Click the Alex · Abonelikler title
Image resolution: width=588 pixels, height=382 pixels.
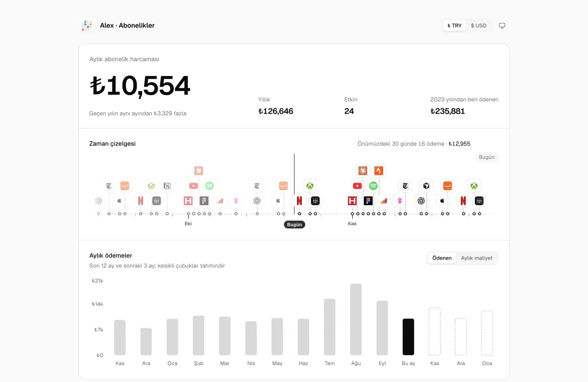[127, 25]
